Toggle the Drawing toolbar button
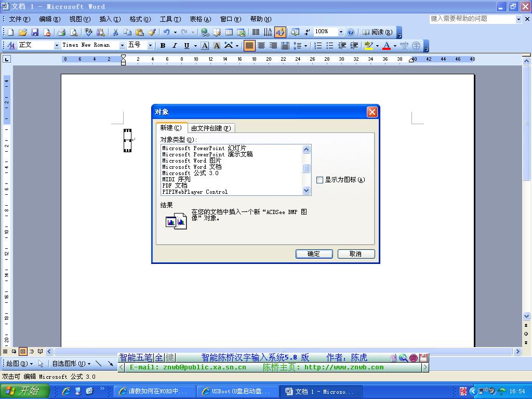Viewport: 532px width, 399px height. pyautogui.click(x=280, y=32)
